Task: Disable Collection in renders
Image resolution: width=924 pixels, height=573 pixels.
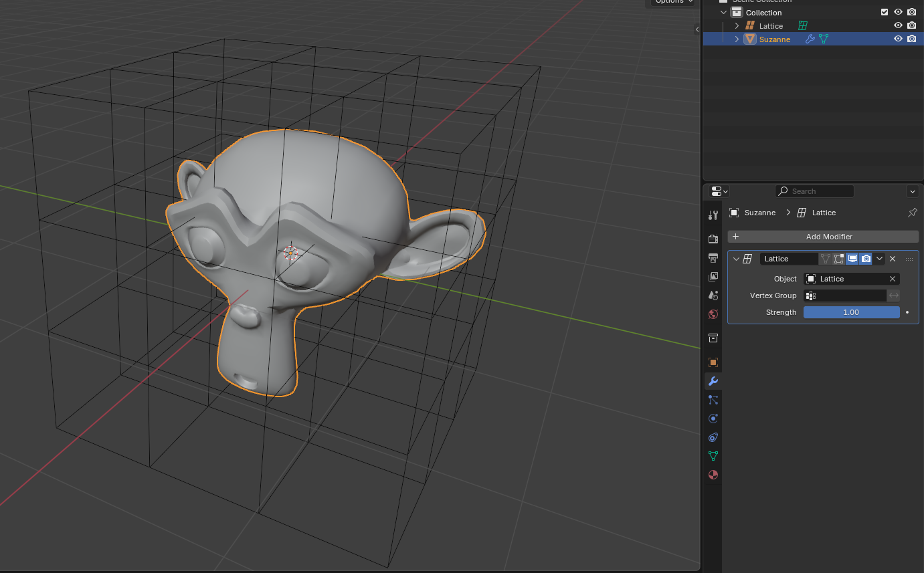Action: coord(912,13)
